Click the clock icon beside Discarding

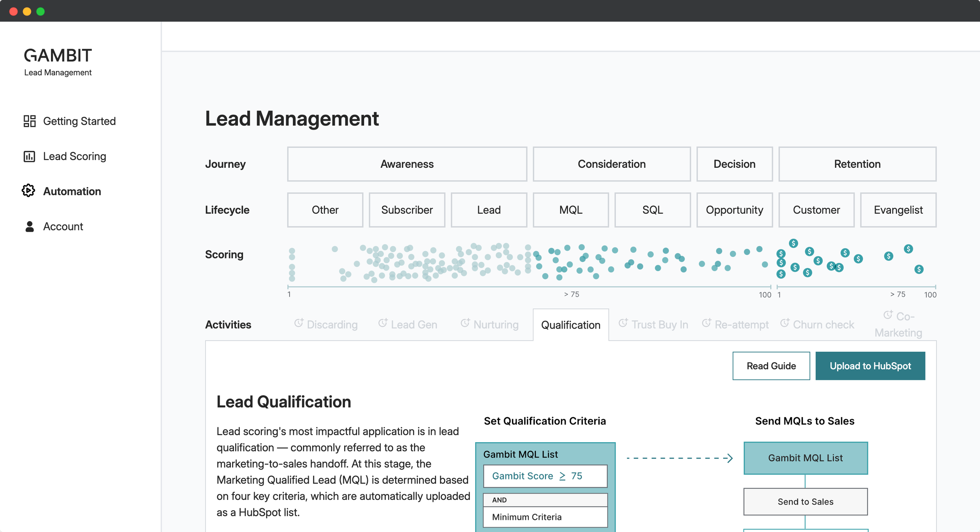pos(299,323)
